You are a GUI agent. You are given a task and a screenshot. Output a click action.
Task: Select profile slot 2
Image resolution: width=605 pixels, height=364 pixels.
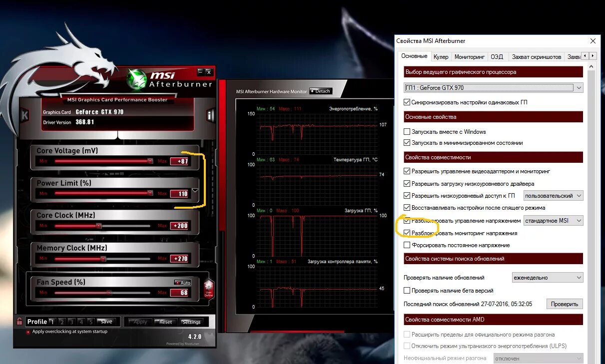pyautogui.click(x=62, y=322)
